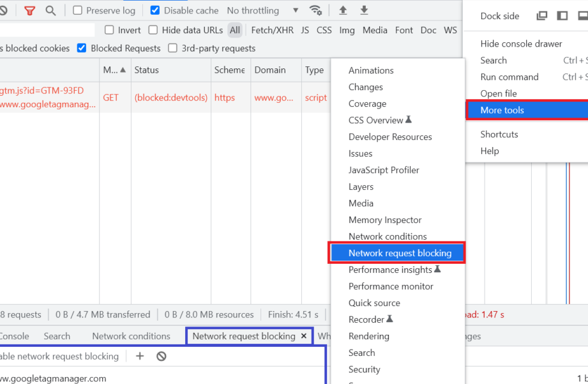
Task: Uncheck the Blocked Requests checkbox
Action: click(x=81, y=48)
